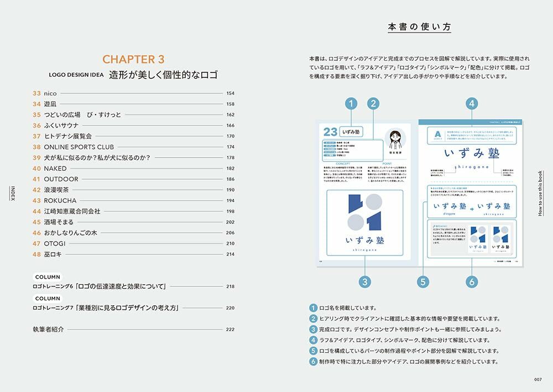Viewport: 553px width, 392px height.
Task: Open the 執筆者紹介 entry
Action: [133, 330]
